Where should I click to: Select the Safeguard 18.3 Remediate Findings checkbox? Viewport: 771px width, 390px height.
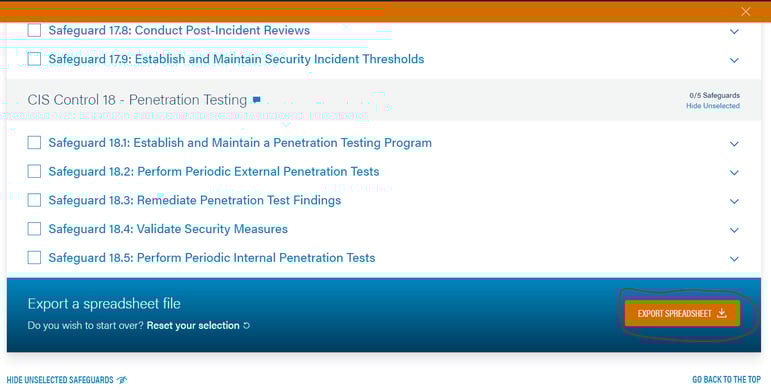pos(34,200)
